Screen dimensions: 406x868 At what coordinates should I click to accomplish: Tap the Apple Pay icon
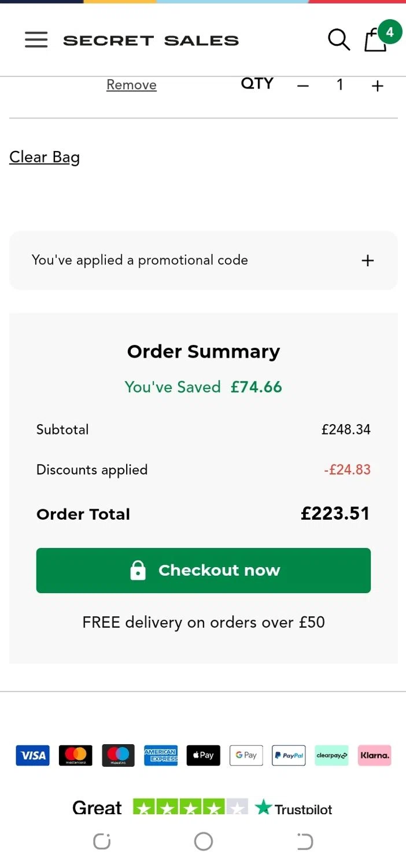(x=203, y=755)
